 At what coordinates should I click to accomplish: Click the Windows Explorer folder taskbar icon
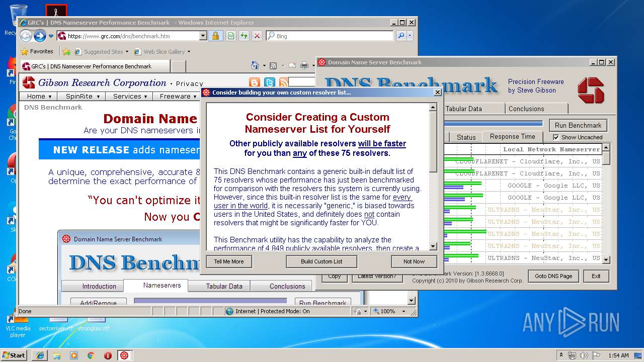pos(57,355)
